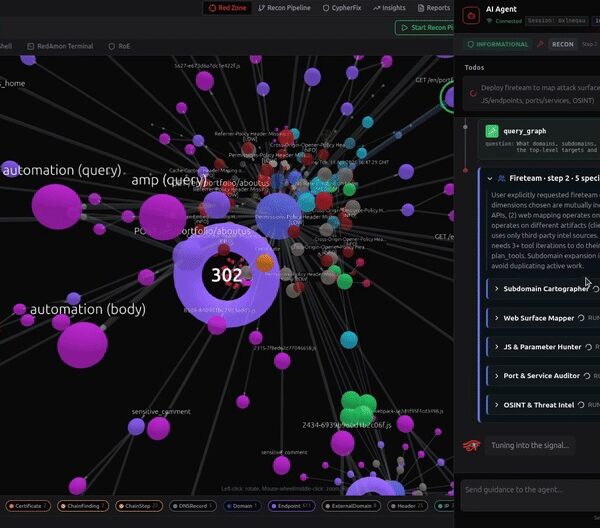
Task: Click the 'Send guidance to the agent' input
Action: tap(530, 495)
